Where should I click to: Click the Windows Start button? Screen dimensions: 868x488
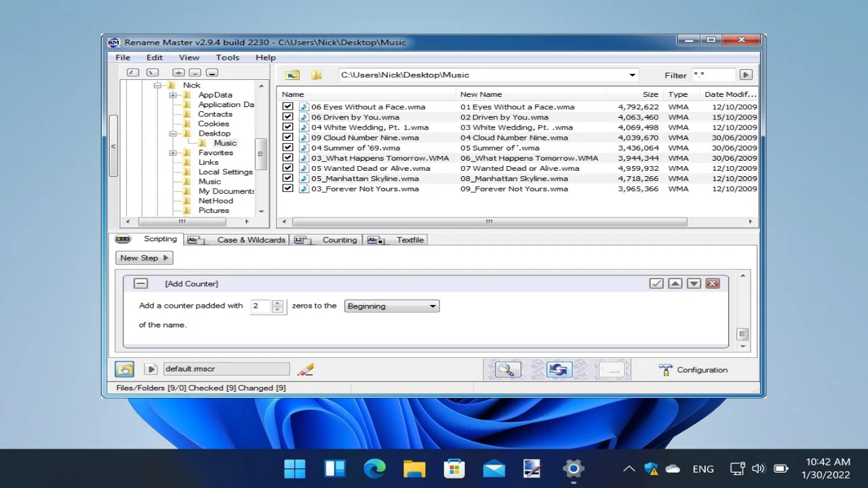tap(295, 468)
